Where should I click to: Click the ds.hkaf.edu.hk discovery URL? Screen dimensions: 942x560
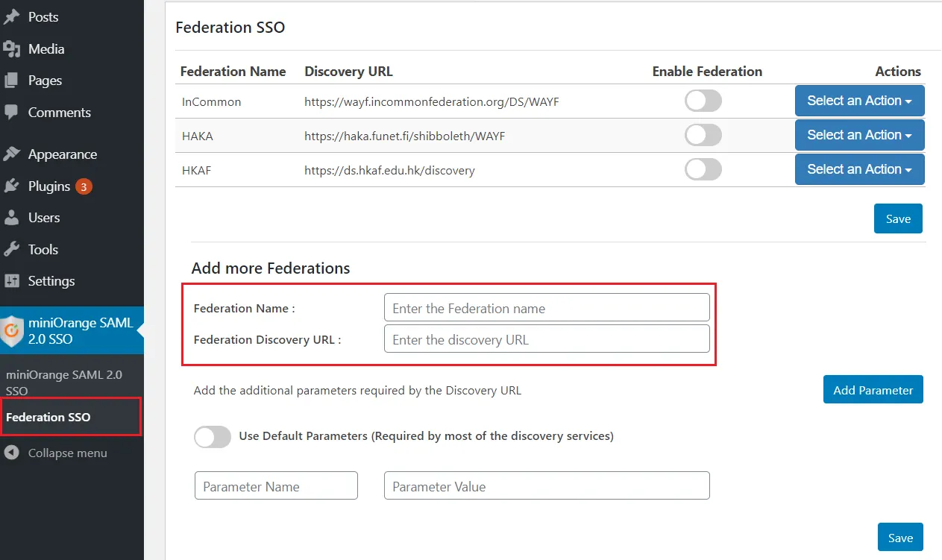(x=389, y=170)
